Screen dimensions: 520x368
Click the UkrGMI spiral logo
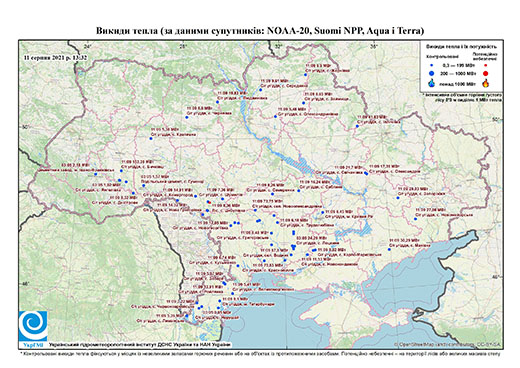[33, 326]
